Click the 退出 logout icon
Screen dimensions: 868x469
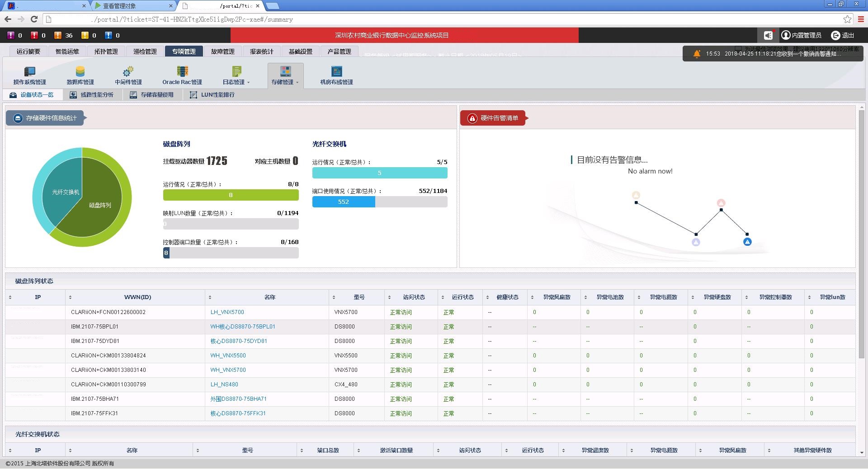coord(835,35)
